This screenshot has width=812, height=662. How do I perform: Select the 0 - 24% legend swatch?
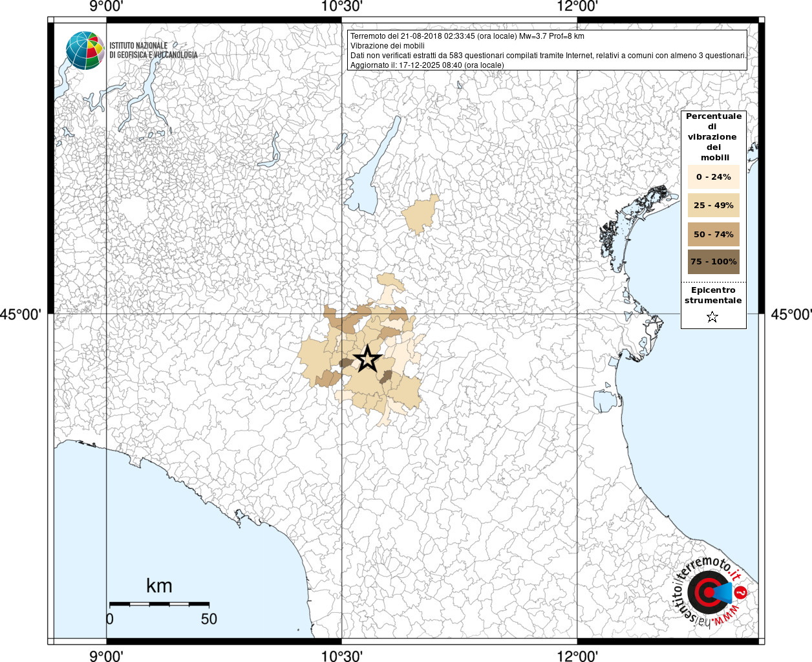714,176
